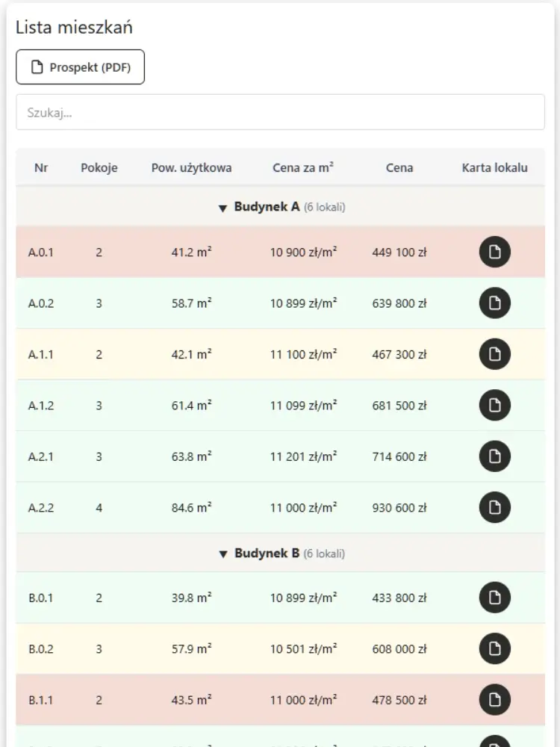Select apartment number A.2.2 cell
The height and width of the screenshot is (747, 560).
point(41,508)
